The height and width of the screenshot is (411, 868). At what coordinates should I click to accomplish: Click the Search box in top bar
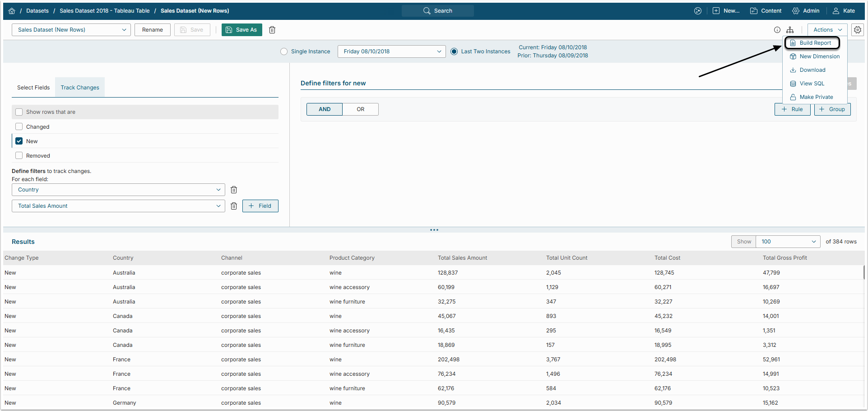tap(437, 11)
